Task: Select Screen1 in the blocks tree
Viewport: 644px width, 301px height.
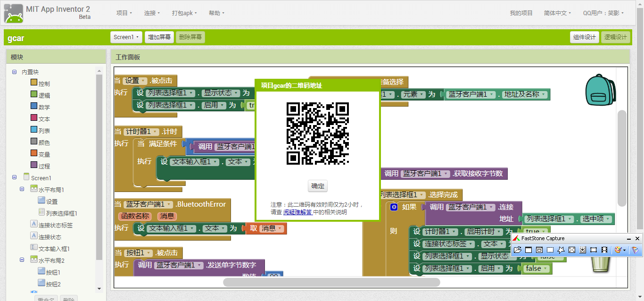Action: pyautogui.click(x=37, y=177)
